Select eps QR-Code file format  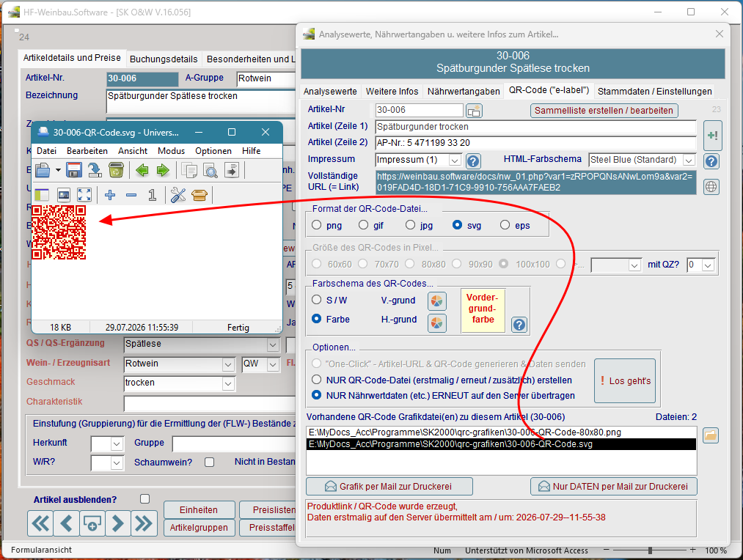[x=505, y=225]
